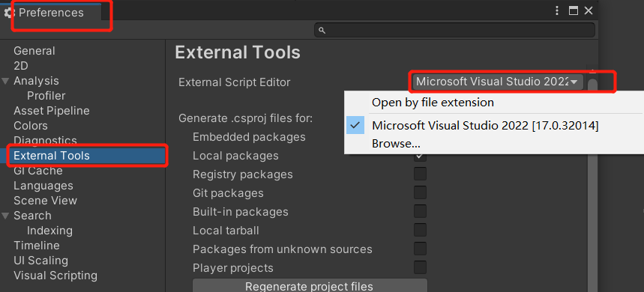Open the three-dot window options menu
644x292 pixels.
pos(557,11)
